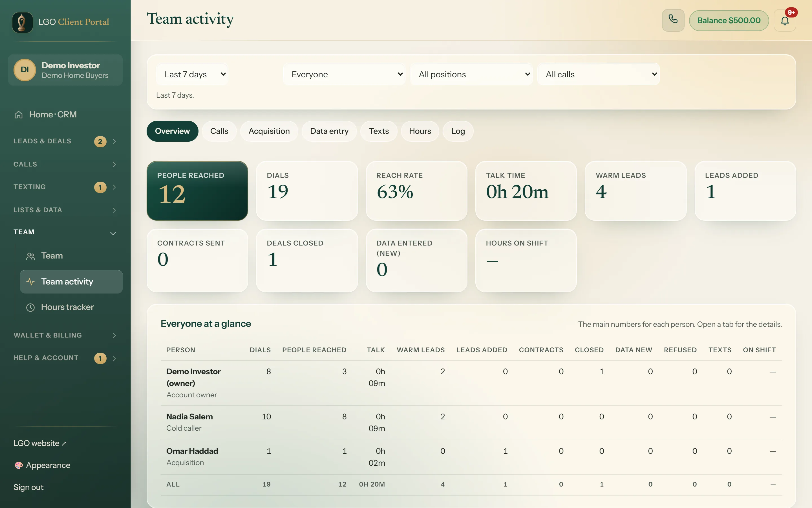Expand the Wallet & Billing section

(x=65, y=335)
